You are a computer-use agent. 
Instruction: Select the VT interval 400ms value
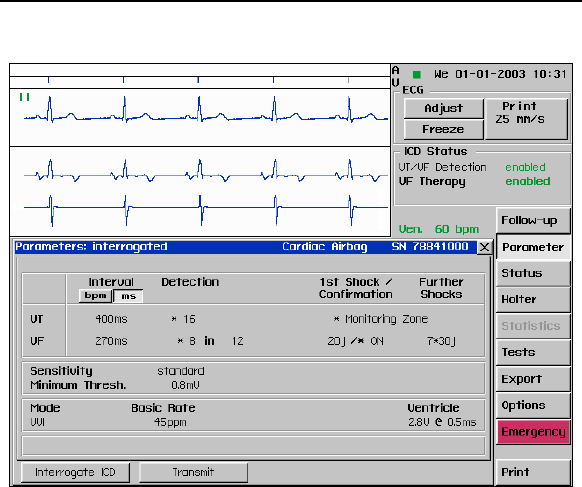click(111, 319)
